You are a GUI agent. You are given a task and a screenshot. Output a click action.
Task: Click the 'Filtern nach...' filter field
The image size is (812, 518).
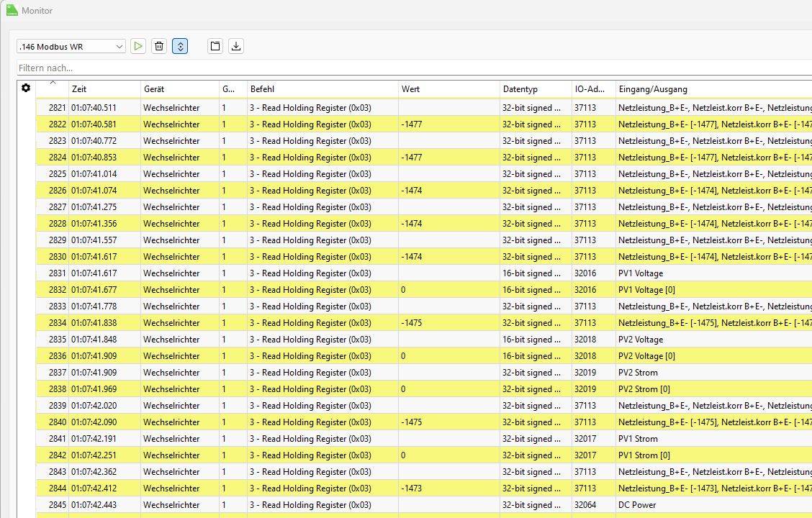[414, 68]
